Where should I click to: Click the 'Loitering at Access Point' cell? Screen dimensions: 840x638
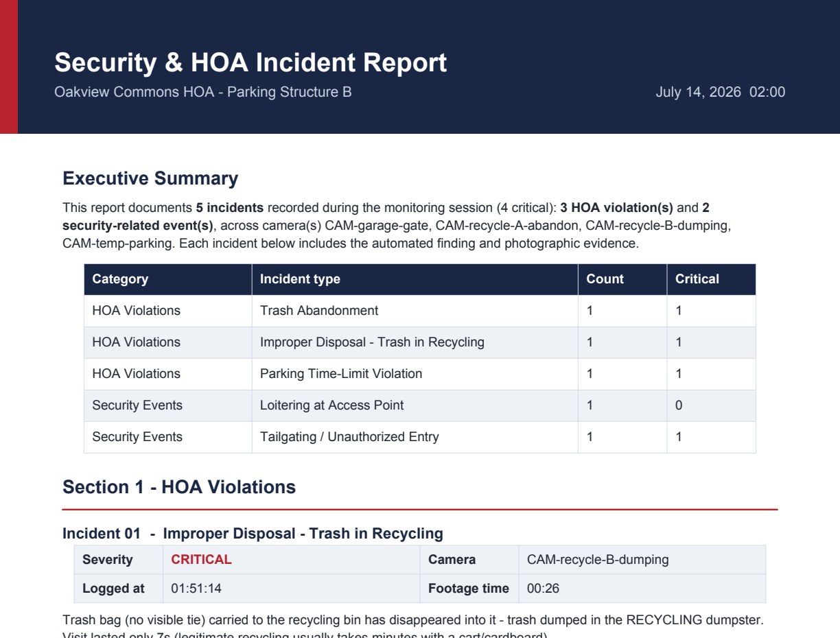click(415, 405)
